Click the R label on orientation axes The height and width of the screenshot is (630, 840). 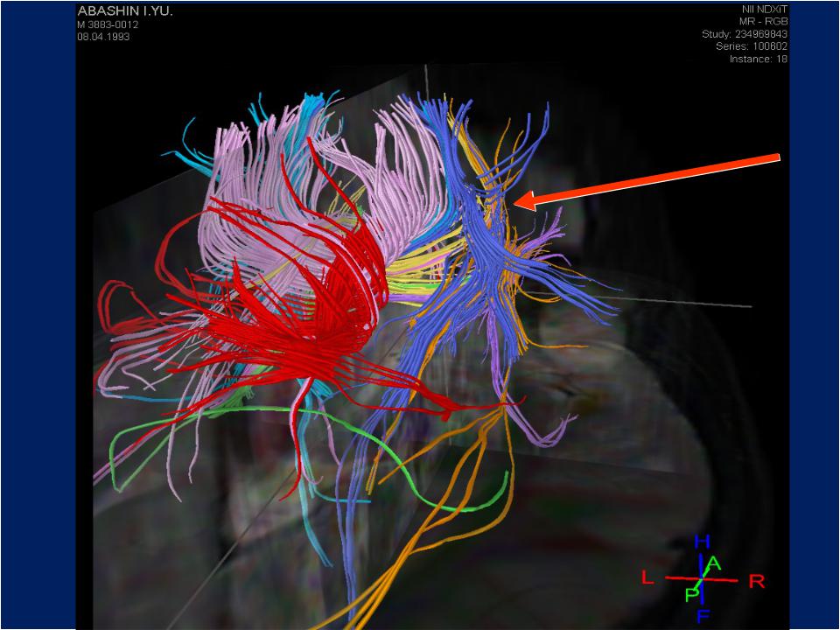coord(756,581)
